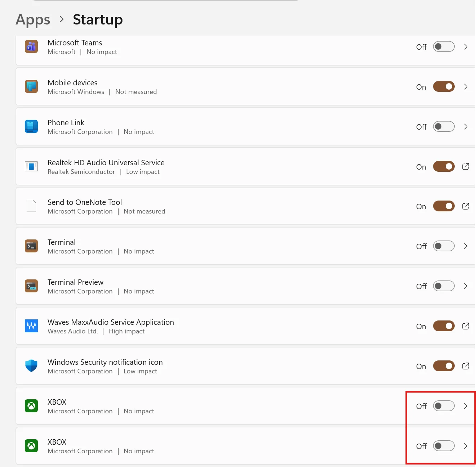Viewport: 476px width, 467px height.
Task: Open external link icon for Send to OneNote Tool
Action: (x=466, y=206)
